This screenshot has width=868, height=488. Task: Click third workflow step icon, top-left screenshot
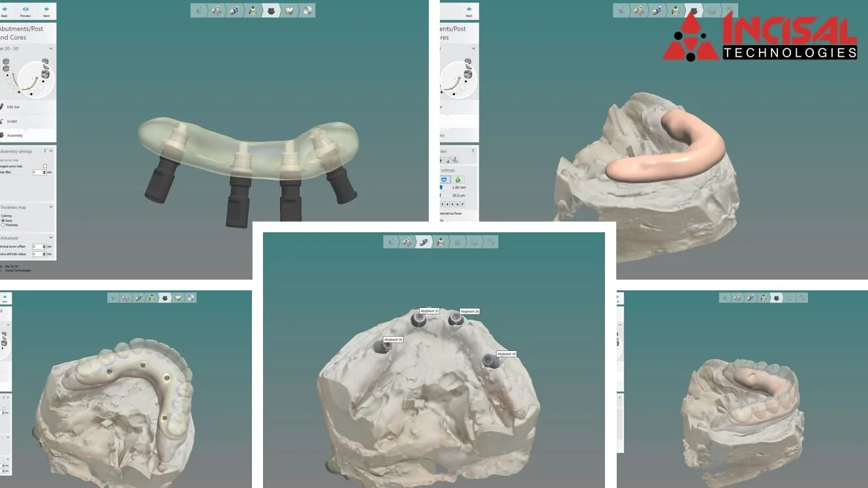234,10
